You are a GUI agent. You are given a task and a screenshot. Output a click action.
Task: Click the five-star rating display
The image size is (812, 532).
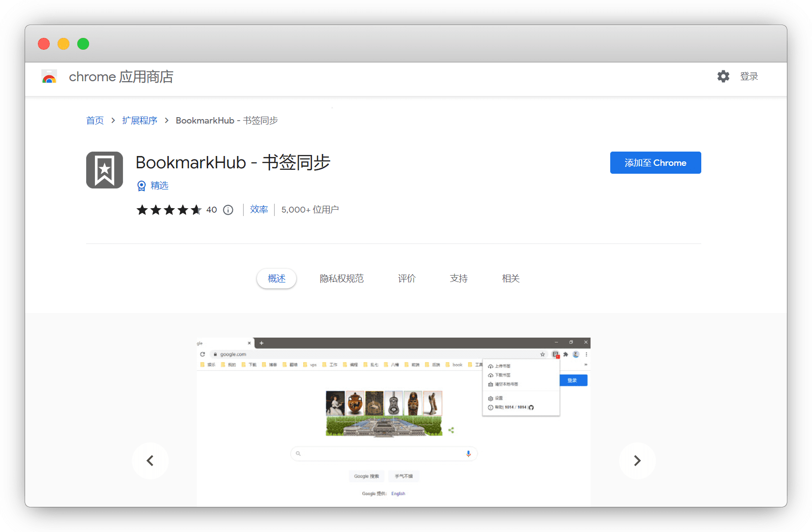click(x=169, y=210)
